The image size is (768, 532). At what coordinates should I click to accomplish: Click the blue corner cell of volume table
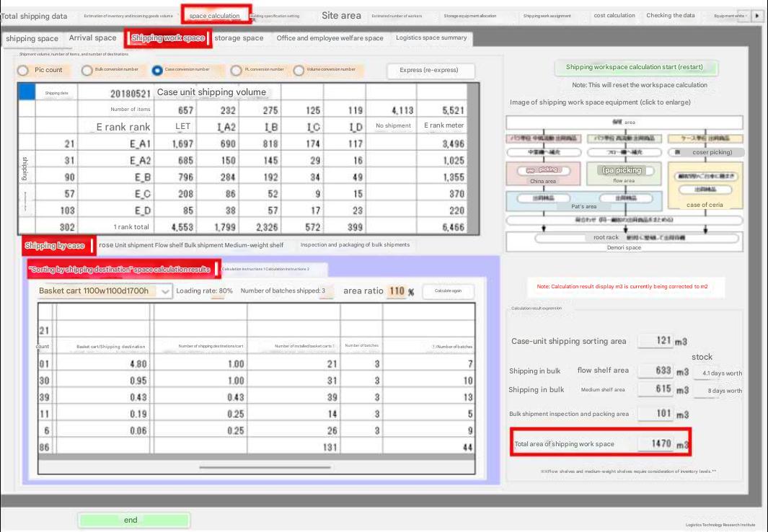coord(26,92)
